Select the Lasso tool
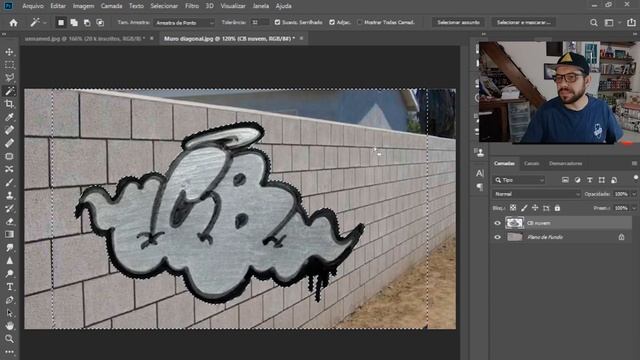Image resolution: width=640 pixels, height=360 pixels. (9, 78)
